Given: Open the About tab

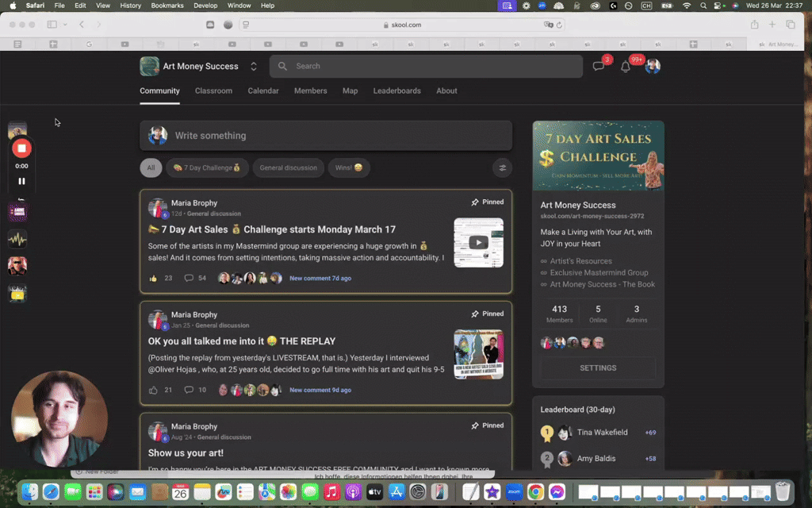Looking at the screenshot, I should [446, 90].
